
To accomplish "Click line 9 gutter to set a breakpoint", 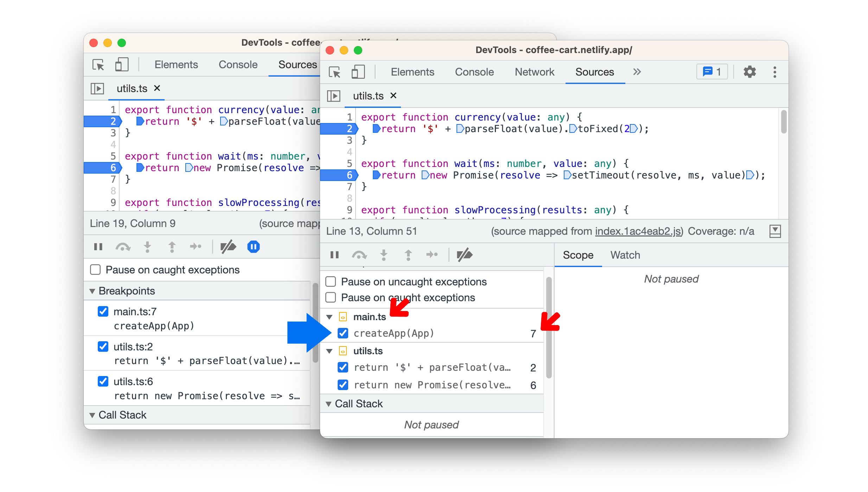I will point(349,210).
